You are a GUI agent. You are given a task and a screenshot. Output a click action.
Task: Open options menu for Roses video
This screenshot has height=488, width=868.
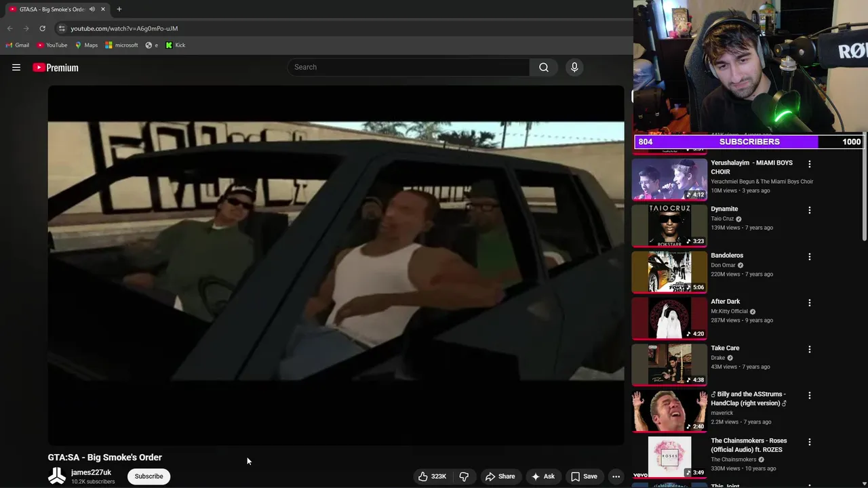coord(809,442)
